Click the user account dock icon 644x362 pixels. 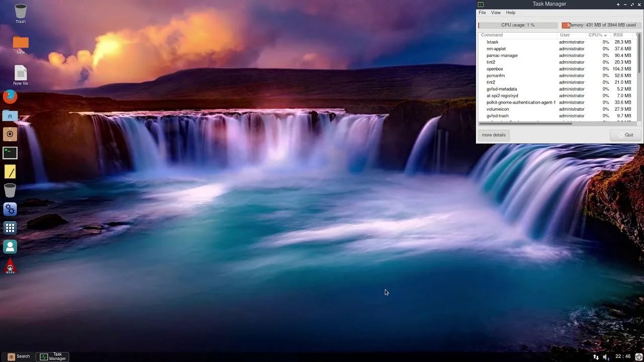coord(10,247)
